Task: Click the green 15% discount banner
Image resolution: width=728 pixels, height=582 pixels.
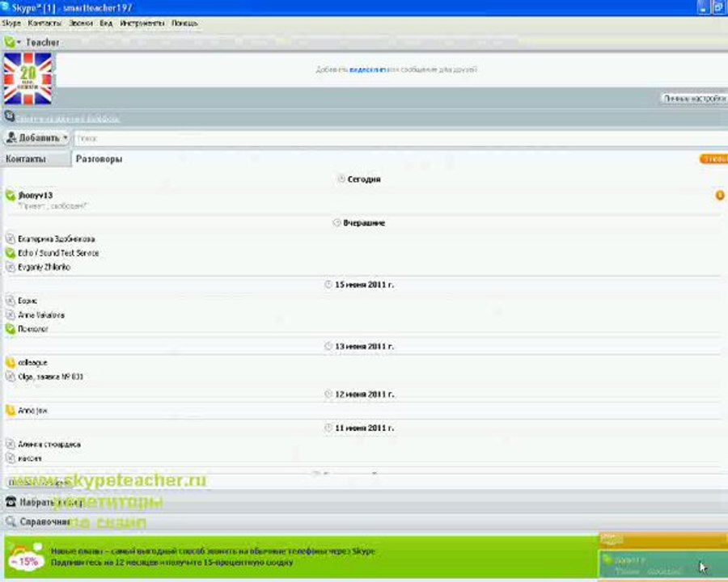Action: [301, 556]
